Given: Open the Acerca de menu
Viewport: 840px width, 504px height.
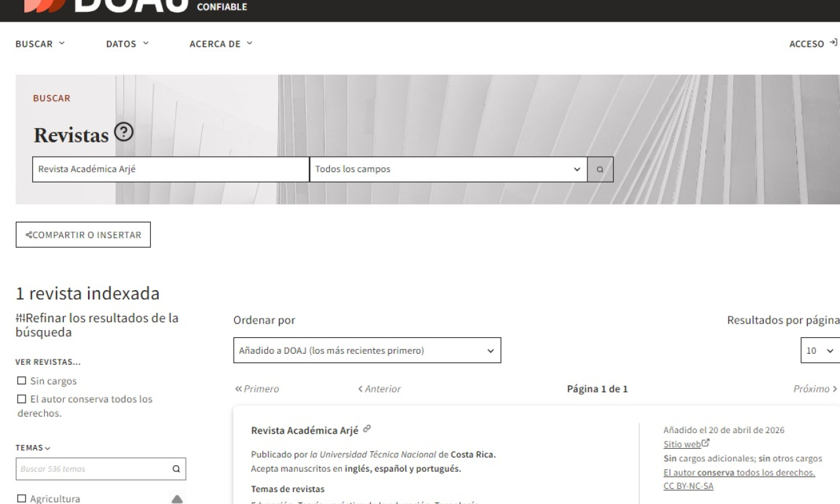Looking at the screenshot, I should (x=220, y=44).
